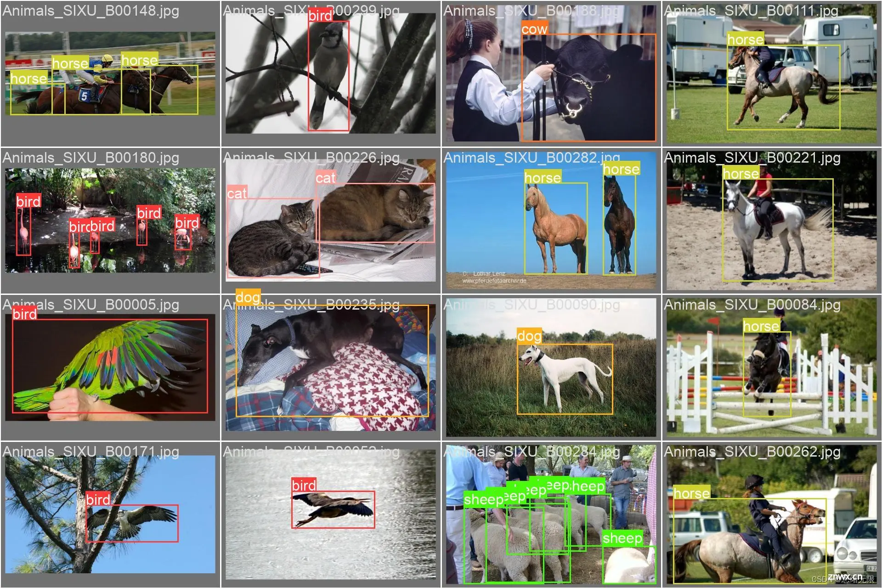This screenshot has width=882, height=588.
Task: Open the heron flying over water thumbnail
Action: 330,514
